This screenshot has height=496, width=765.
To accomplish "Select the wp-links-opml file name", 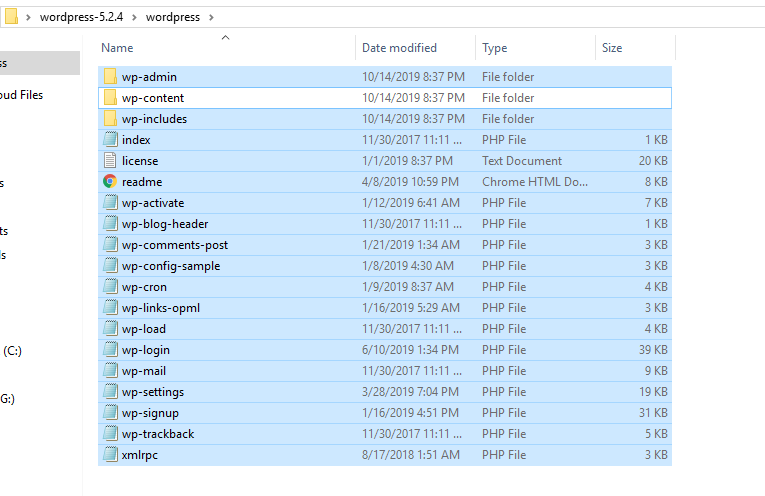I will 161,307.
